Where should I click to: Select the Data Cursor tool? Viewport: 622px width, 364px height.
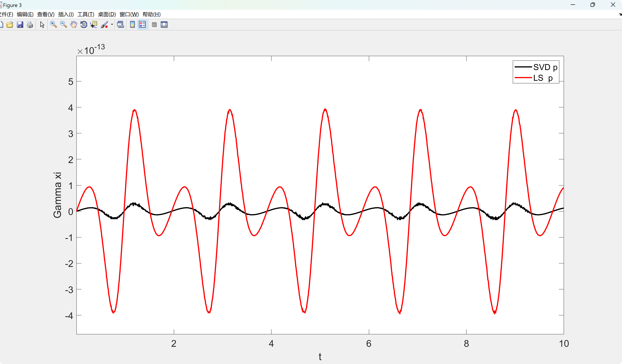[94, 25]
